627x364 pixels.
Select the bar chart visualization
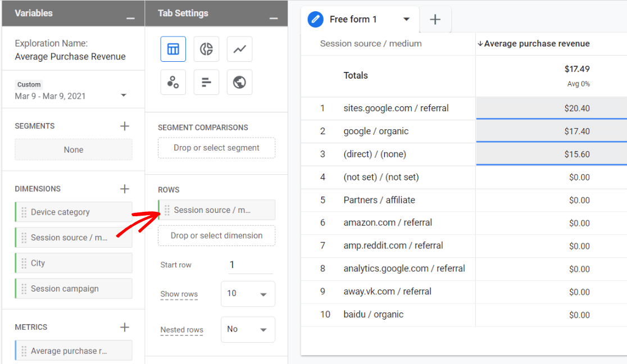206,83
